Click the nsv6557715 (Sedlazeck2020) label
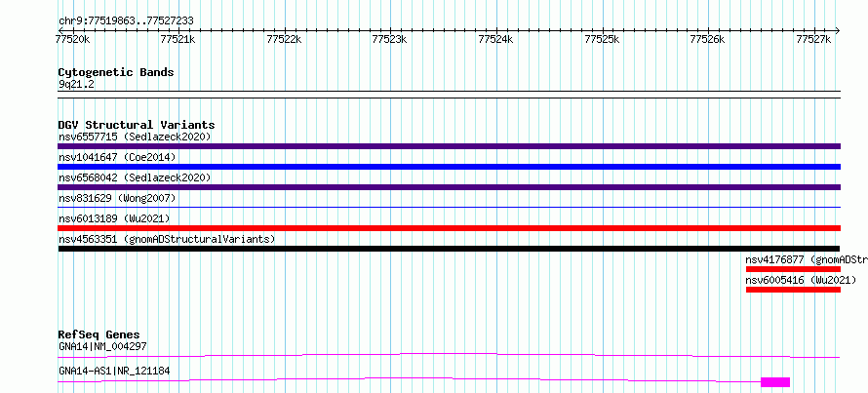Screen dimensions: 868x393 [135, 137]
